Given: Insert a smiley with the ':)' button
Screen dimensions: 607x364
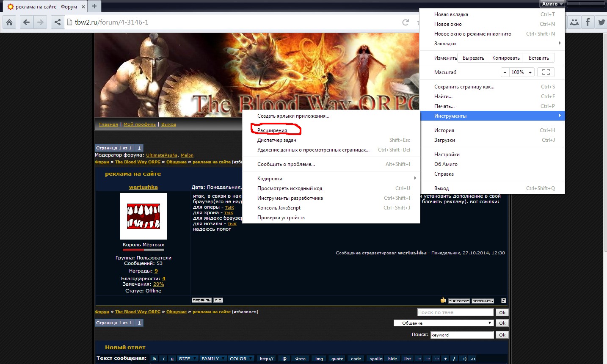Looking at the screenshot, I should pos(464,358).
